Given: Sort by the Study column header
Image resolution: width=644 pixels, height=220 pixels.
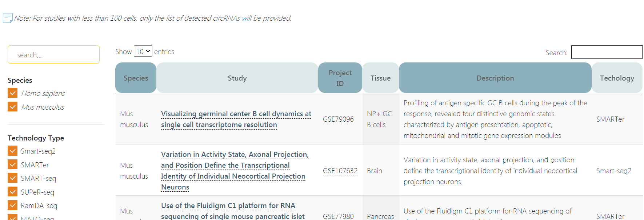Looking at the screenshot, I should (237, 78).
